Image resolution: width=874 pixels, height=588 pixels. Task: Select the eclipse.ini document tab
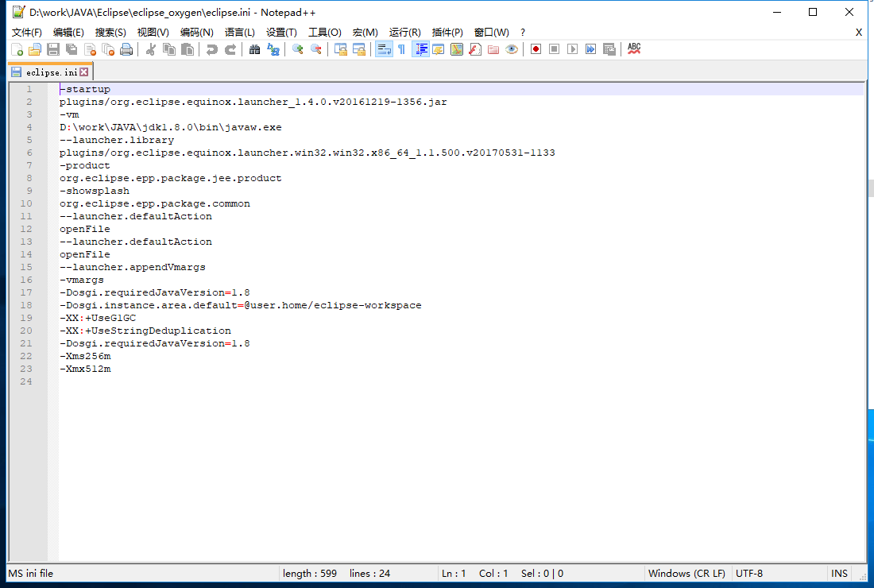51,72
